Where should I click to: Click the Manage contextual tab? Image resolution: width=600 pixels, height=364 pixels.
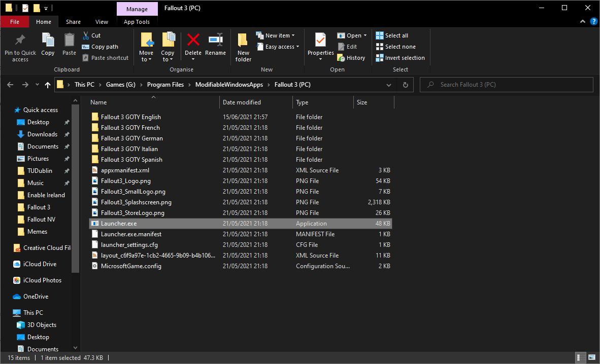click(x=137, y=9)
